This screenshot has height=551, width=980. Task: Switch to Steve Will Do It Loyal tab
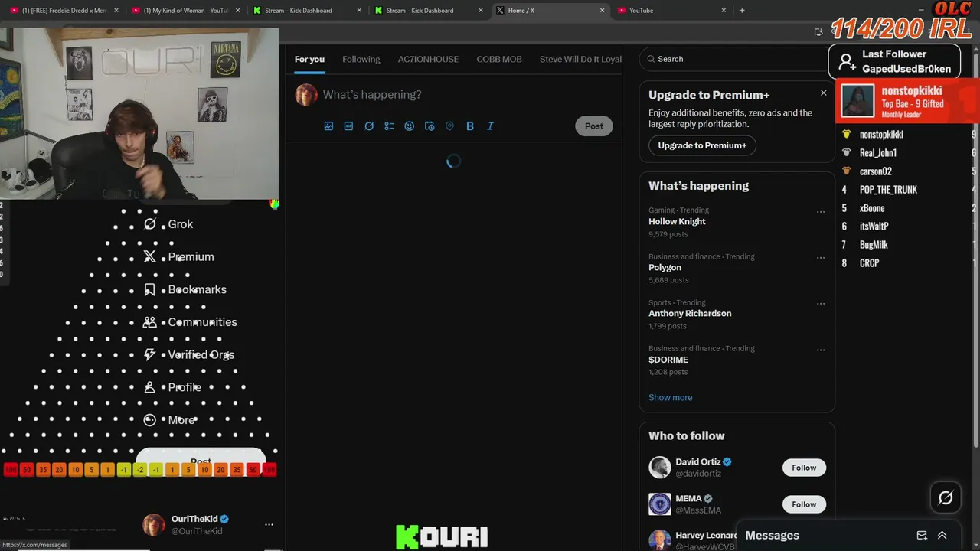coord(580,59)
